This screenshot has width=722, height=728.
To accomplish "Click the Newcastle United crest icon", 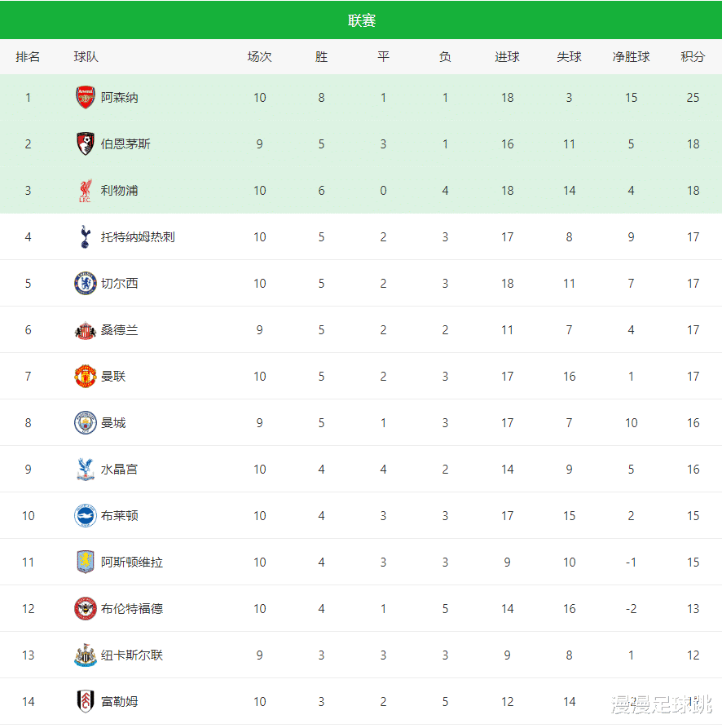I will coord(86,655).
